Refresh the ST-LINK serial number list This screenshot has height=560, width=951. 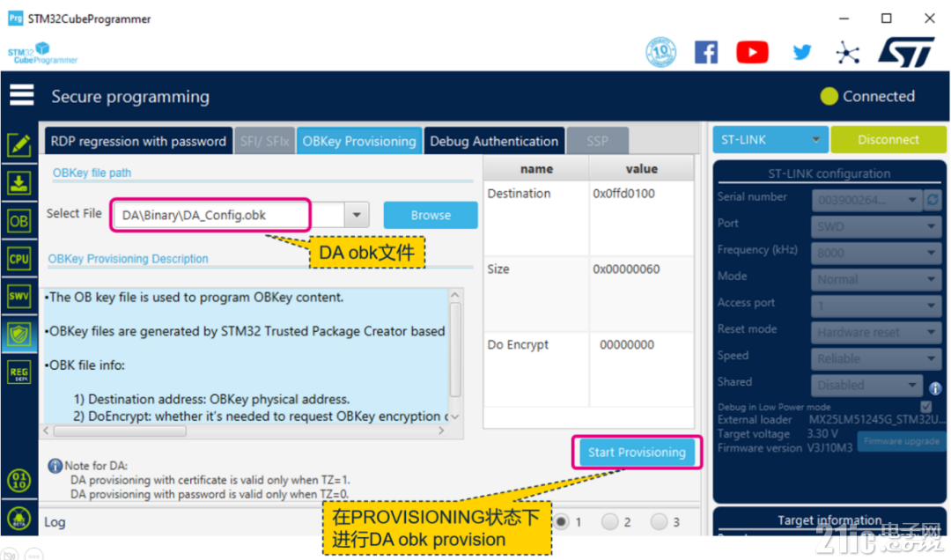[933, 200]
